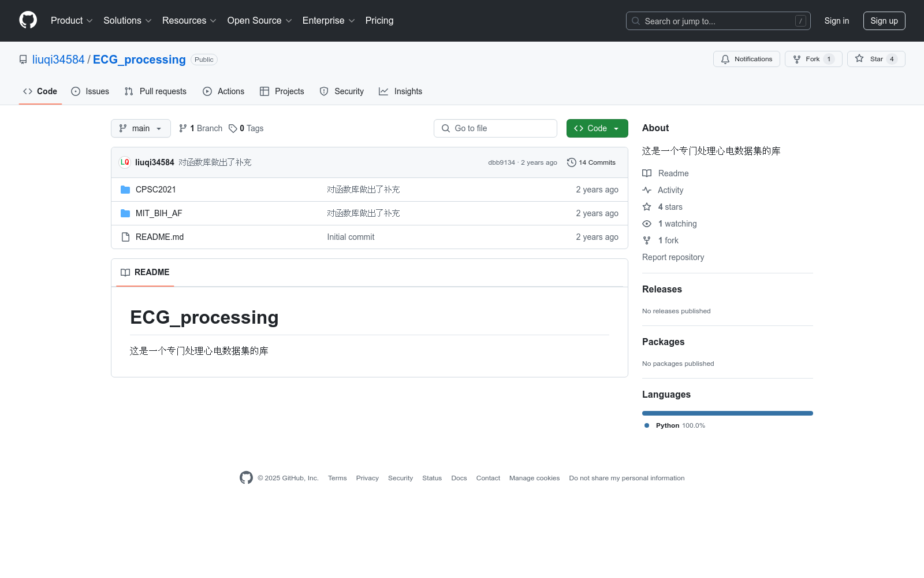Open the green Code dropdown button
Image resolution: width=924 pixels, height=578 pixels.
click(x=597, y=128)
